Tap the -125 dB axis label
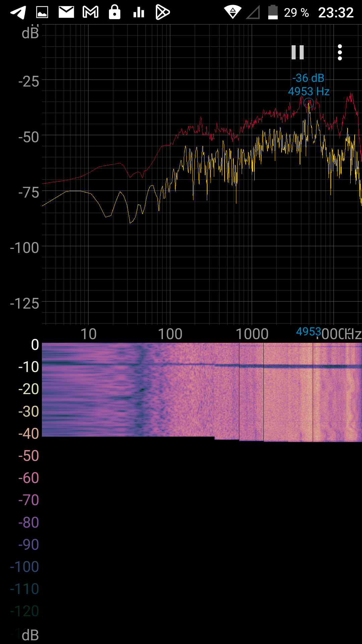The height and width of the screenshot is (644, 362). coord(24,304)
